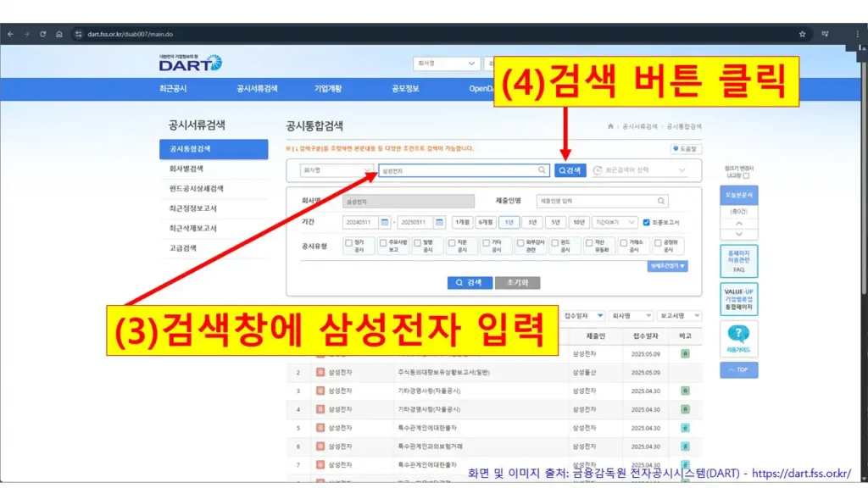Click the red market icon in row 5

320,428
